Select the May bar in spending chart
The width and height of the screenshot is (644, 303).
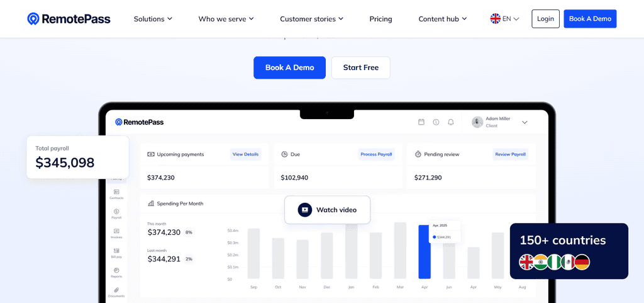(498, 256)
